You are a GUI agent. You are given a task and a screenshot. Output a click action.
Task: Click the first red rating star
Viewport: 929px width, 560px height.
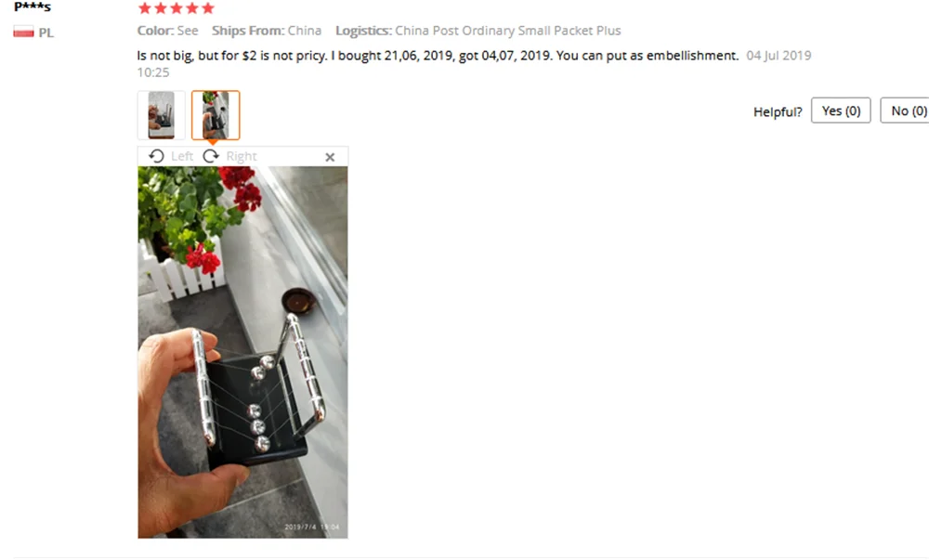pyautogui.click(x=145, y=7)
